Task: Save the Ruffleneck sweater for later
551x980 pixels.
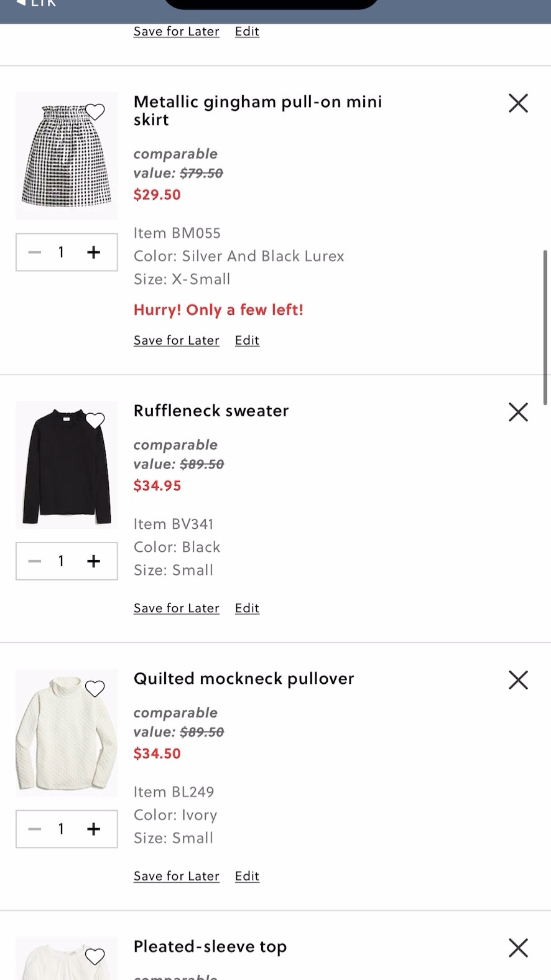Action: point(176,608)
